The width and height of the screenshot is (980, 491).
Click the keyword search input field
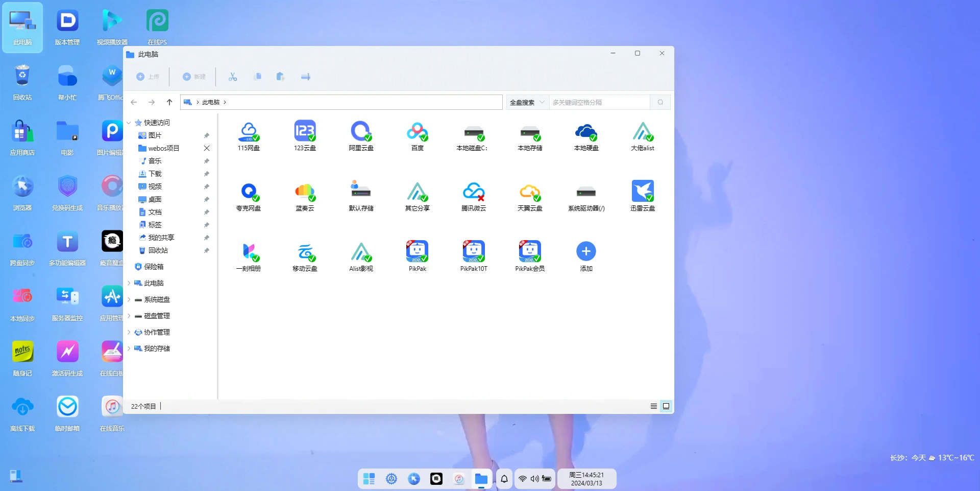(x=600, y=102)
